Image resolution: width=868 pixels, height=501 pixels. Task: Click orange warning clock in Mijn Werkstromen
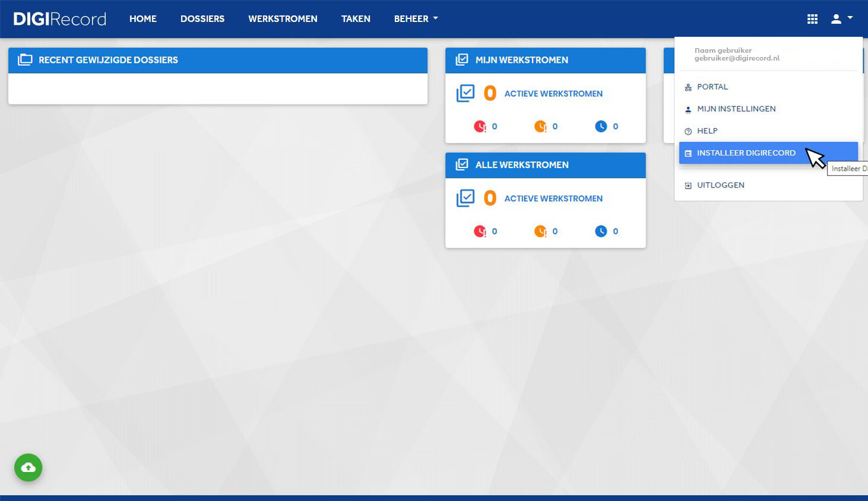click(x=540, y=126)
